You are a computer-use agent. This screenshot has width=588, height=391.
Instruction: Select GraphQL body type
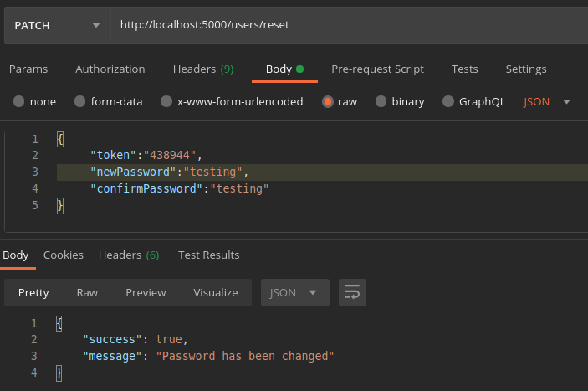448,101
